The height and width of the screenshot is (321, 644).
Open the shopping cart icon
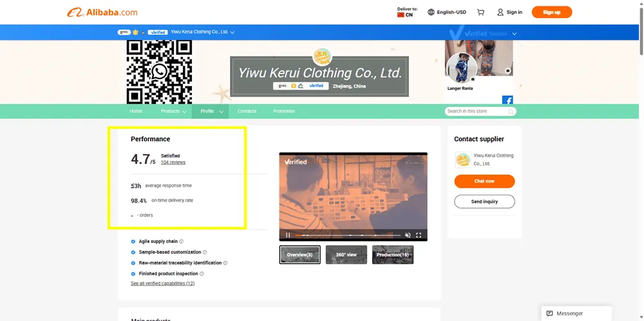coord(480,12)
